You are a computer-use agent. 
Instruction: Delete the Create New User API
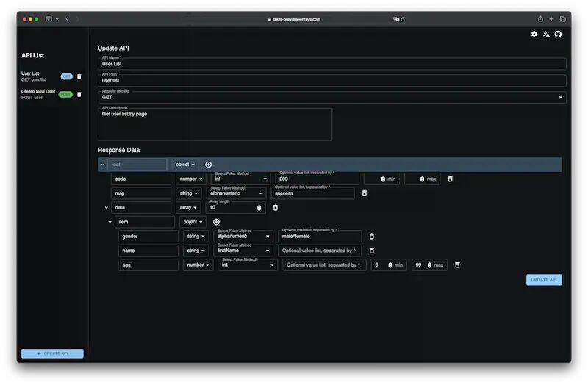coord(79,94)
